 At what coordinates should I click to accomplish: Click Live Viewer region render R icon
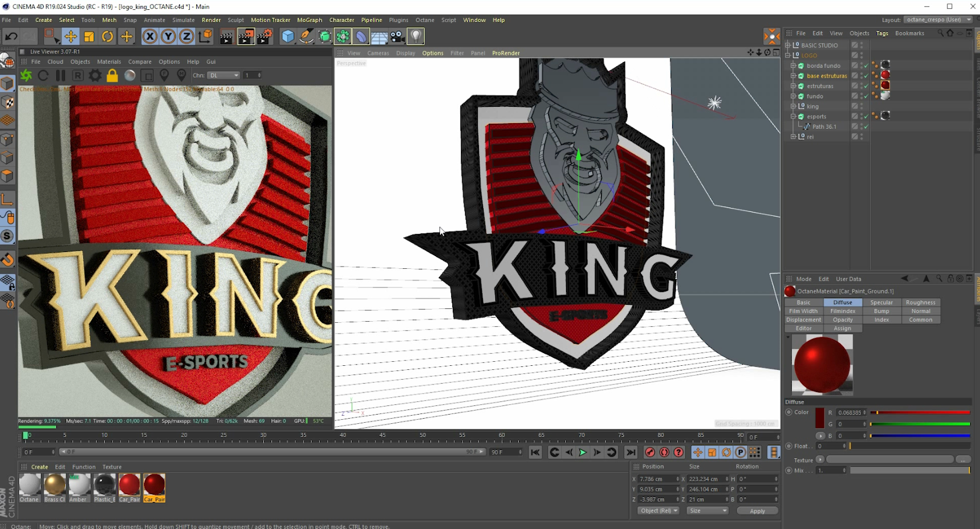pyautogui.click(x=78, y=75)
